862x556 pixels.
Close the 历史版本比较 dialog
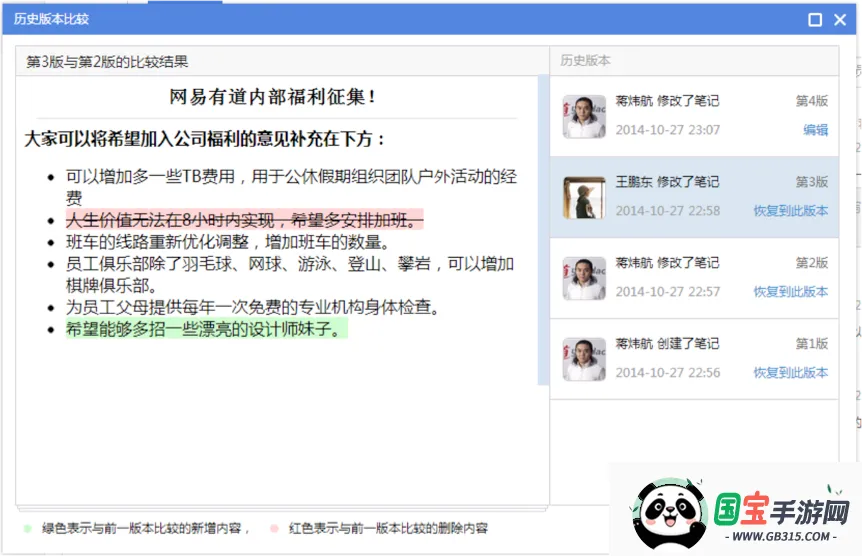[x=840, y=20]
